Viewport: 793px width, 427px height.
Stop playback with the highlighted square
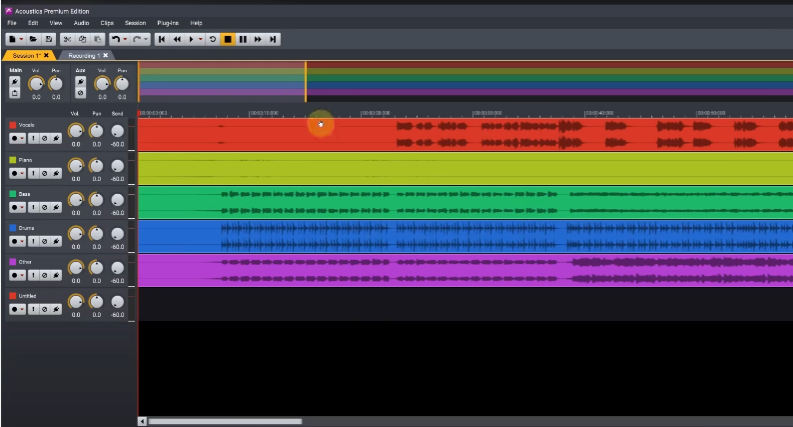[228, 39]
